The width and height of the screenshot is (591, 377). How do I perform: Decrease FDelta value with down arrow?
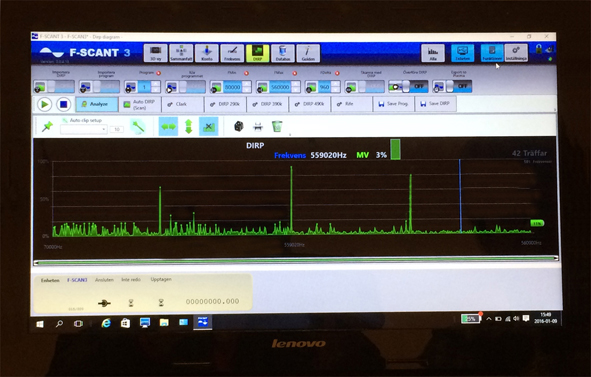(x=335, y=90)
